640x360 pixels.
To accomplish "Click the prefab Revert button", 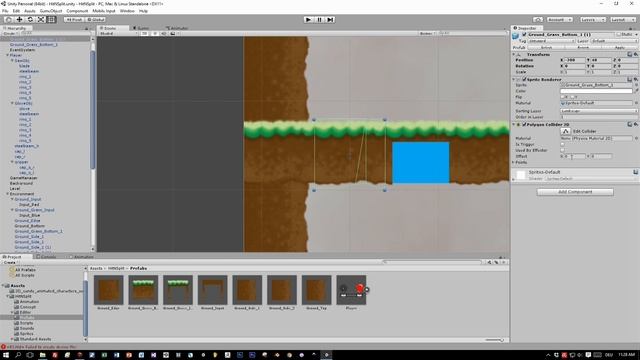I will [583, 47].
